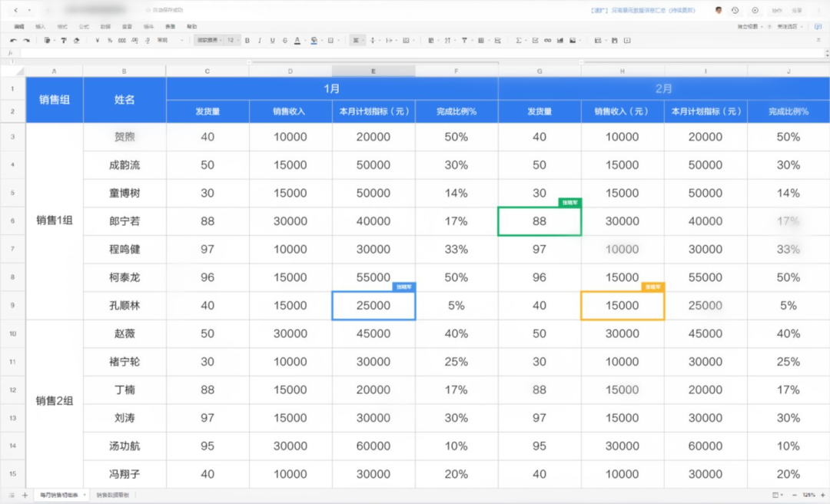The height and width of the screenshot is (504, 830).
Task: Click the 协作 button
Action: click(x=776, y=10)
